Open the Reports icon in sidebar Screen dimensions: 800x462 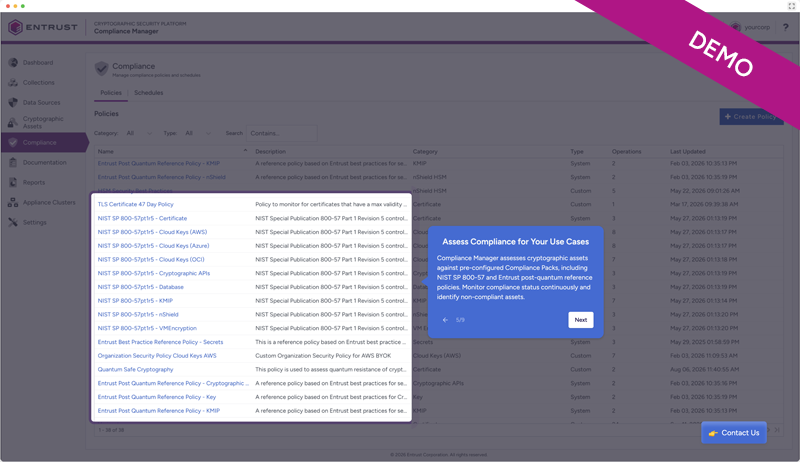tap(13, 182)
